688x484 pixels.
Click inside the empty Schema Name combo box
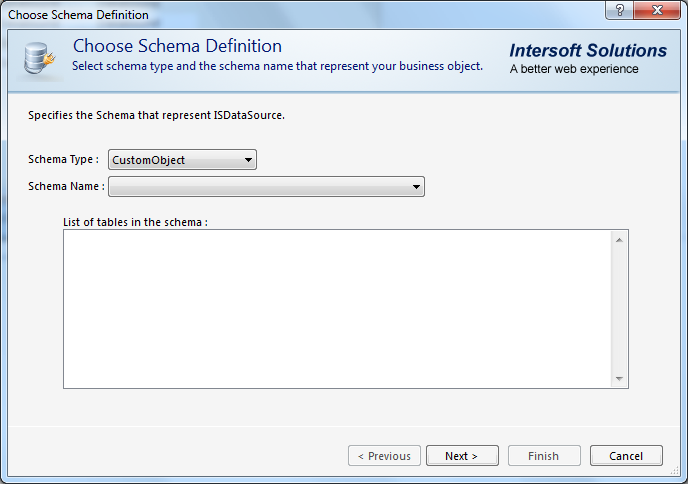258,187
